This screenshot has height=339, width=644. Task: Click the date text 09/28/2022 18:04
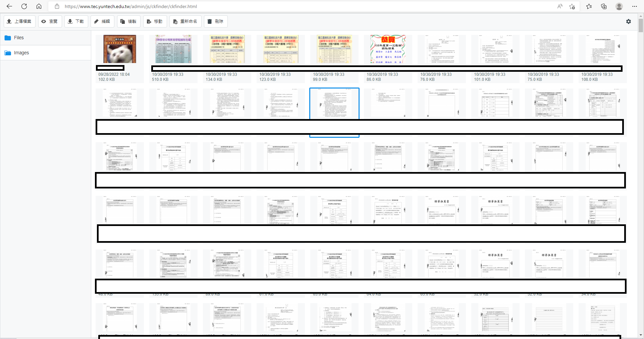tap(114, 74)
